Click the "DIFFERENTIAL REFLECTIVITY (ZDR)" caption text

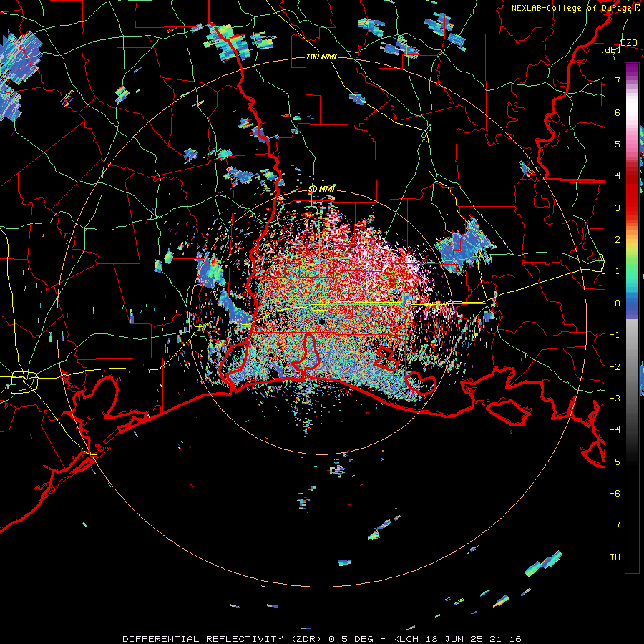point(223,639)
